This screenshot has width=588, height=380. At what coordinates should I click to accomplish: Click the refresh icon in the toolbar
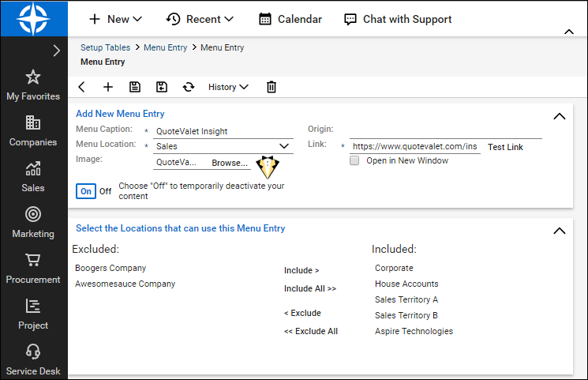tap(188, 87)
